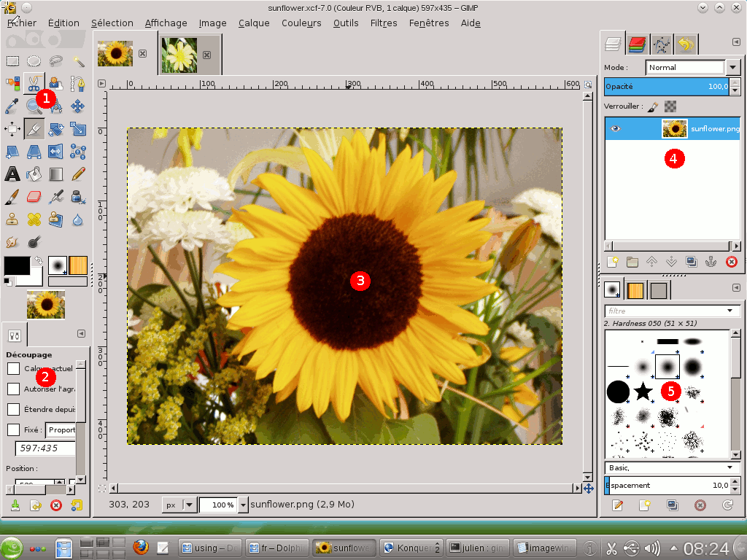
Task: Open the Filtres menu
Action: point(384,23)
